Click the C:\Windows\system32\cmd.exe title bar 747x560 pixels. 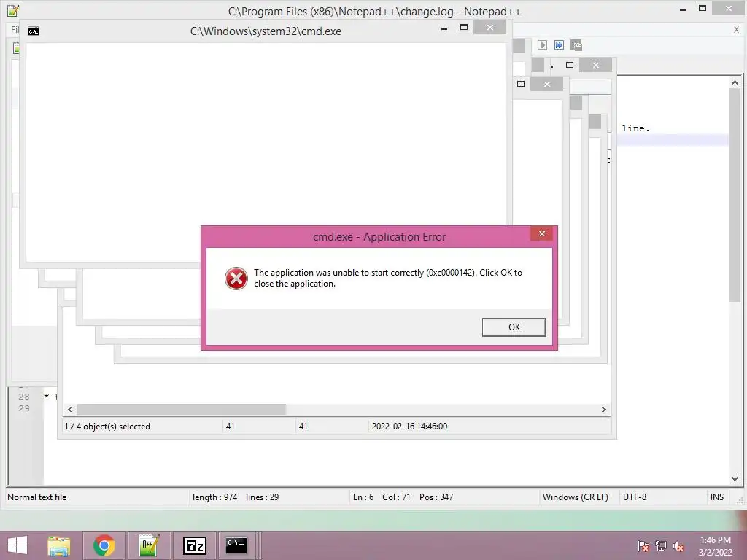pyautogui.click(x=266, y=31)
